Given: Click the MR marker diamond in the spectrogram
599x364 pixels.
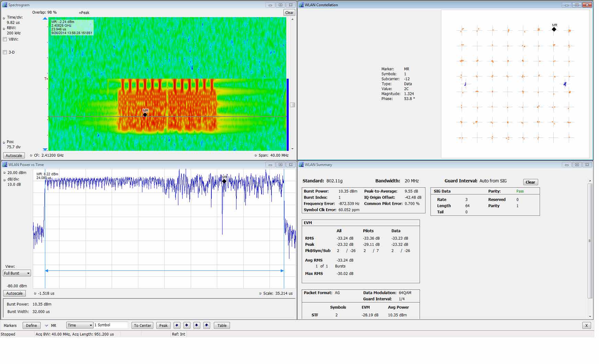Looking at the screenshot, I should (x=145, y=115).
